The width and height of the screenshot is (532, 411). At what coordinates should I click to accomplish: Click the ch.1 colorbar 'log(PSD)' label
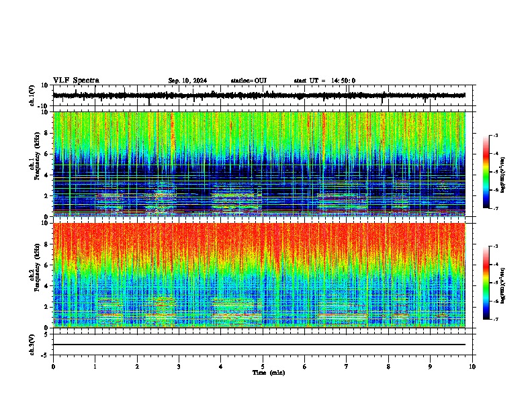(503, 175)
